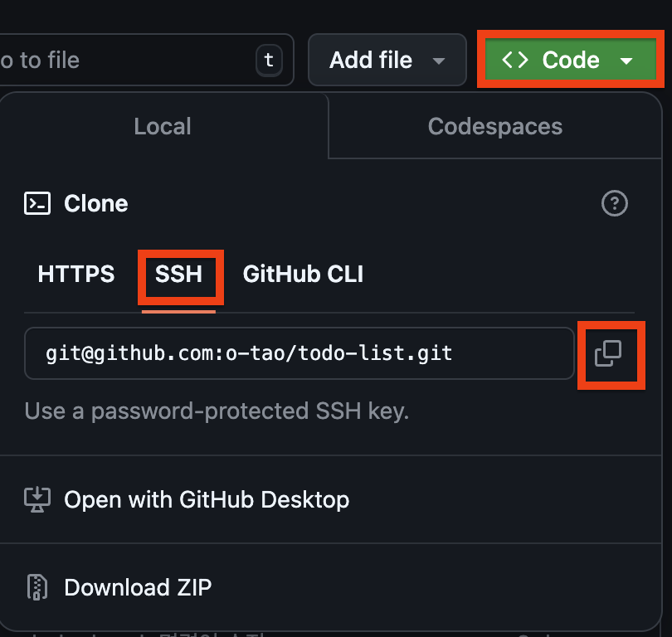Click the GitHub Desktop download icon

(x=37, y=499)
